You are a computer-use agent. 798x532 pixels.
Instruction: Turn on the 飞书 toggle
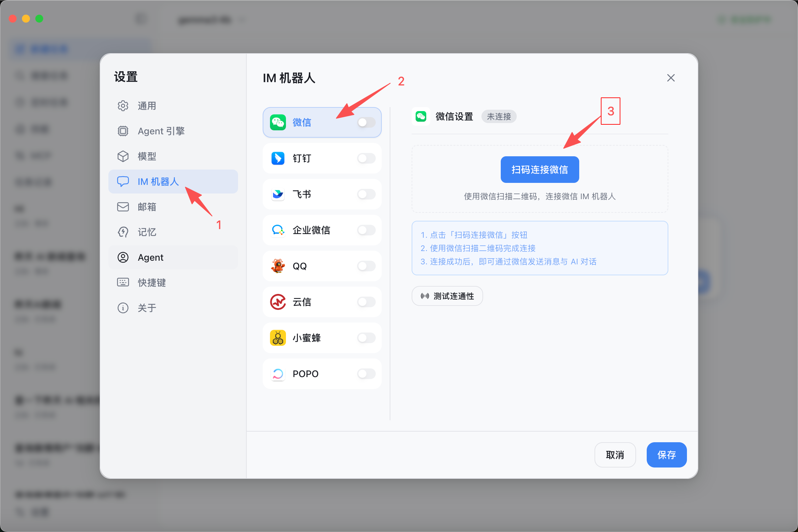(366, 195)
